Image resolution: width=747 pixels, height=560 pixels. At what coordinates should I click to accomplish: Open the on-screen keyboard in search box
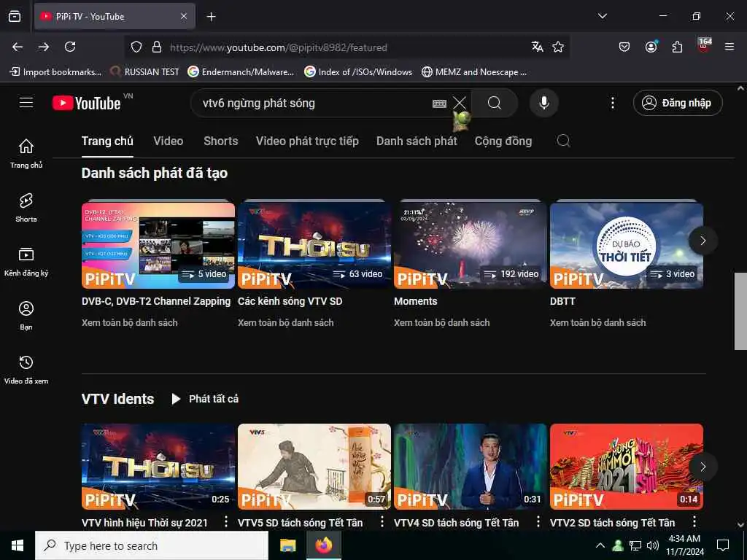point(439,104)
